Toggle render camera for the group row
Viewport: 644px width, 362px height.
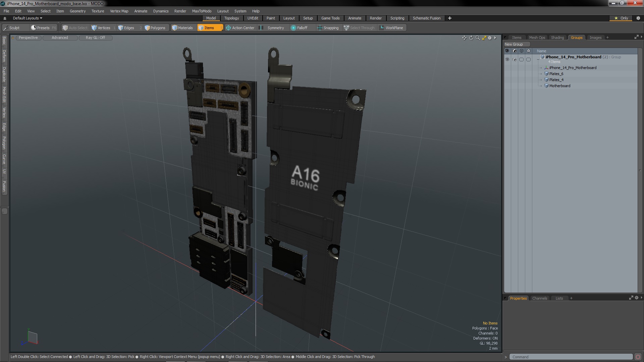(515, 59)
